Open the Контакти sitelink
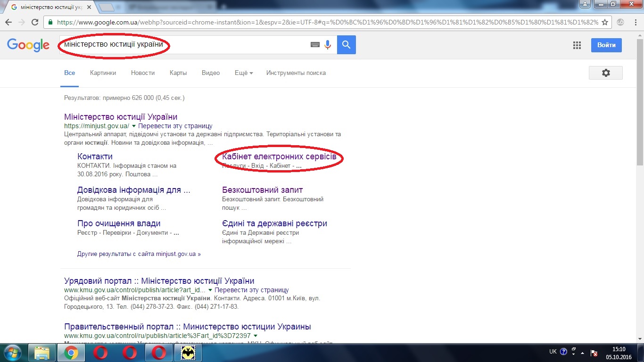The width and height of the screenshot is (644, 362). [x=95, y=156]
